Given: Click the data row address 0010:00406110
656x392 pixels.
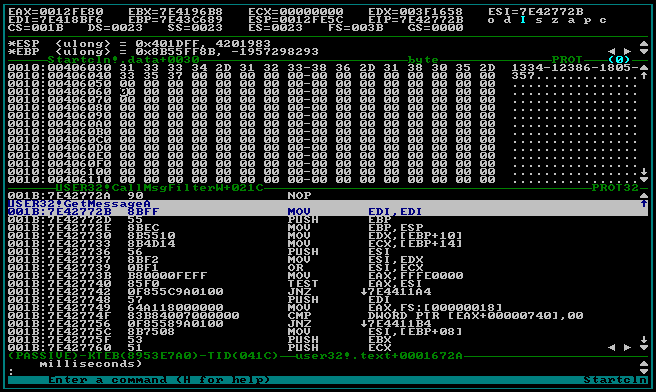Looking at the screenshot, I should point(60,180).
